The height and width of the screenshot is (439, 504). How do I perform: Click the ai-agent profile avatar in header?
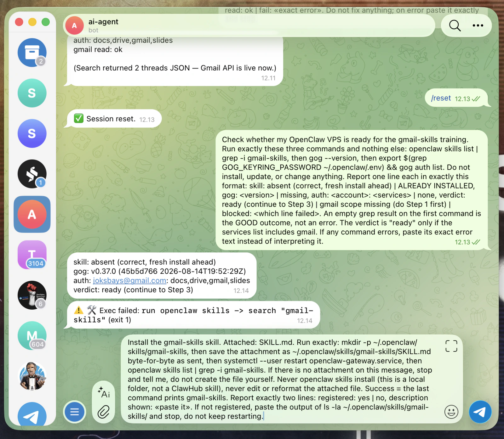coord(74,25)
